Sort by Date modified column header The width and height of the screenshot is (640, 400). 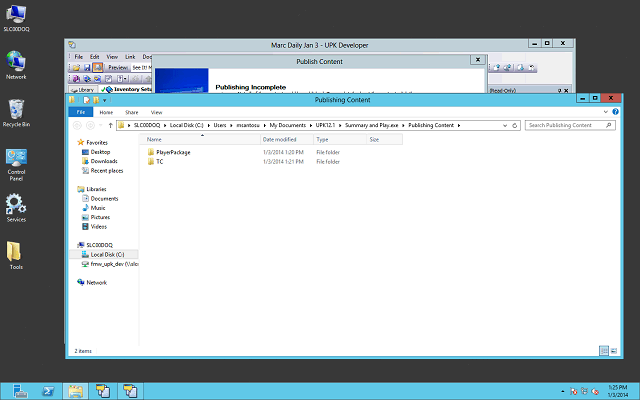coord(287,140)
